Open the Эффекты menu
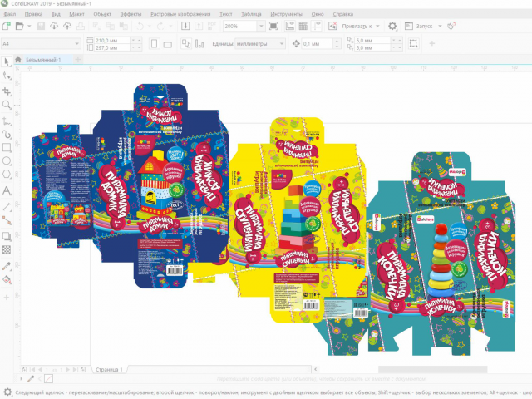The height and width of the screenshot is (399, 532). [131, 14]
